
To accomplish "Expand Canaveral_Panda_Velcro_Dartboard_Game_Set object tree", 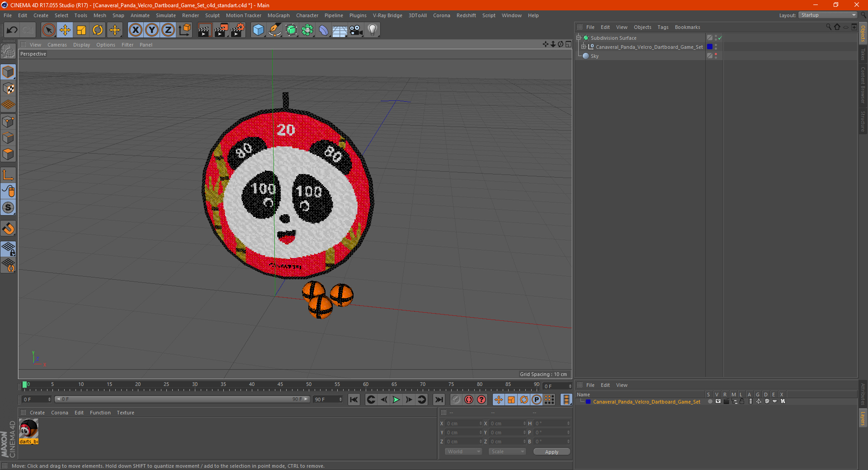I will point(584,47).
